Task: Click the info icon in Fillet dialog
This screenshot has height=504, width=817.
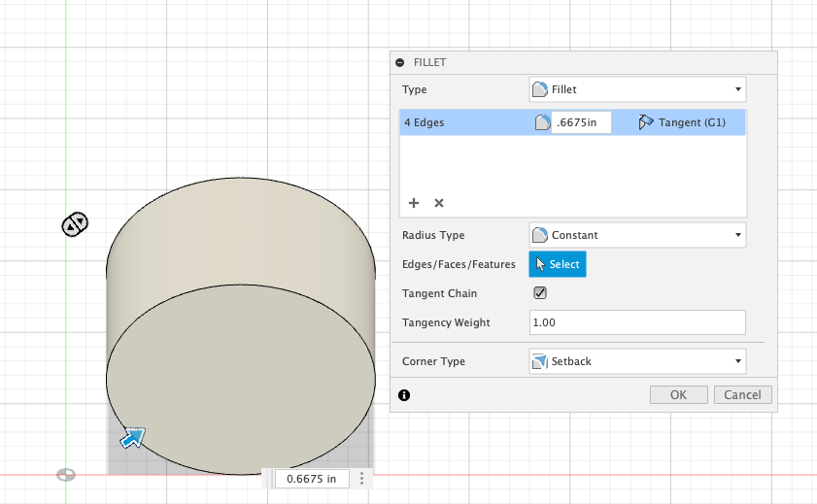Action: (404, 395)
